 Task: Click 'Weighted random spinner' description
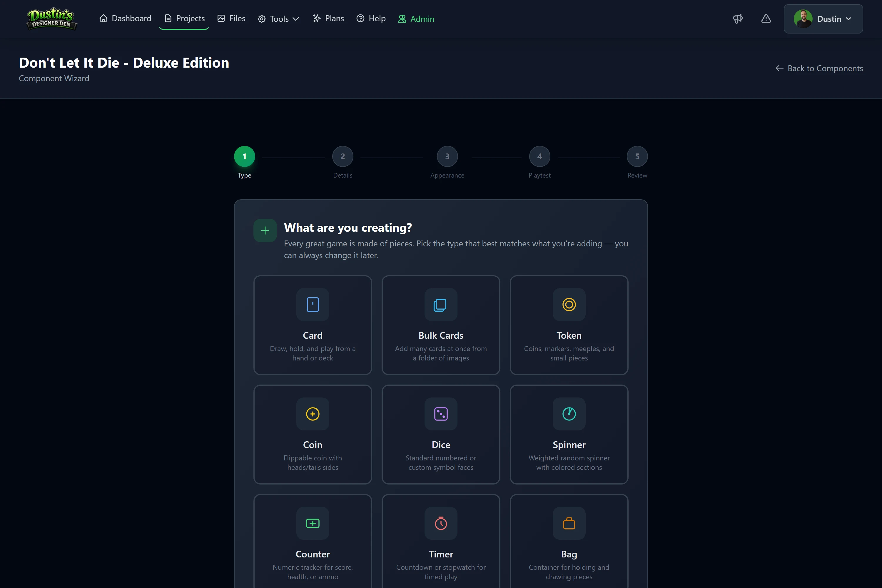(569, 463)
